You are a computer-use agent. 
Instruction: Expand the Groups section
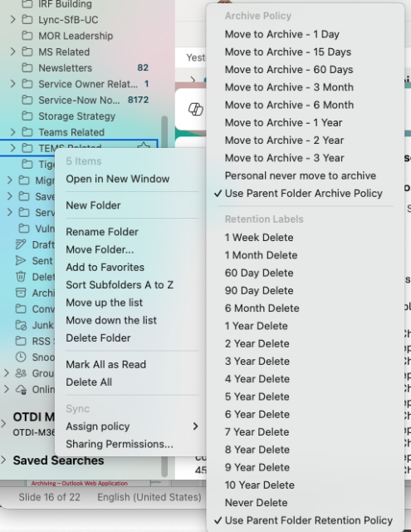(x=7, y=373)
